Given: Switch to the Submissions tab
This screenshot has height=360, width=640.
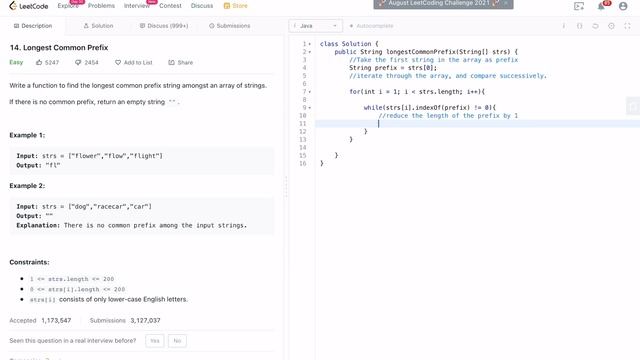Looking at the screenshot, I should click(x=229, y=26).
